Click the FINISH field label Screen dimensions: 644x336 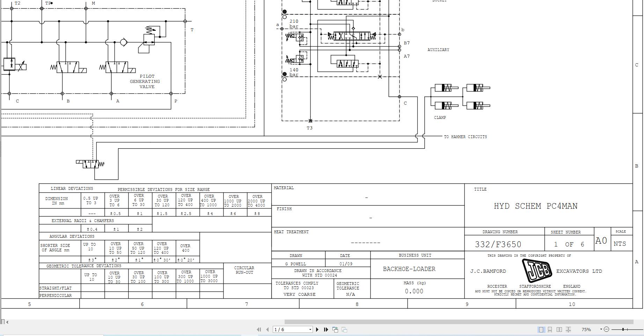pyautogui.click(x=284, y=209)
